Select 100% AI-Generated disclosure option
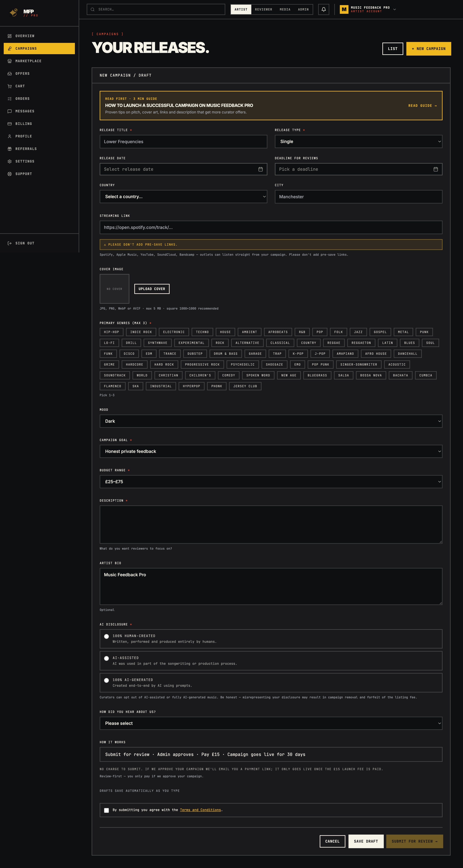Screen dimensions: 463x868 pos(106,680)
